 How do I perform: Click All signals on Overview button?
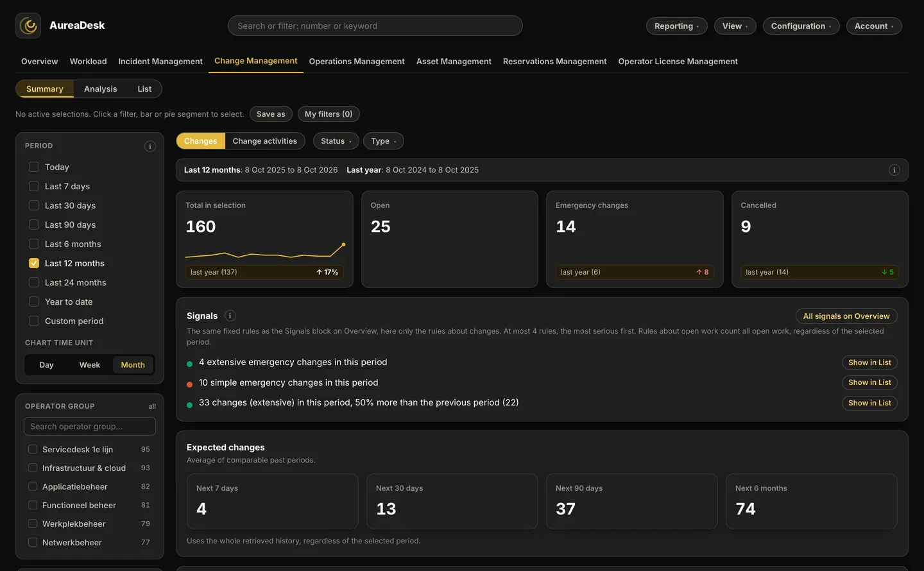tap(846, 316)
